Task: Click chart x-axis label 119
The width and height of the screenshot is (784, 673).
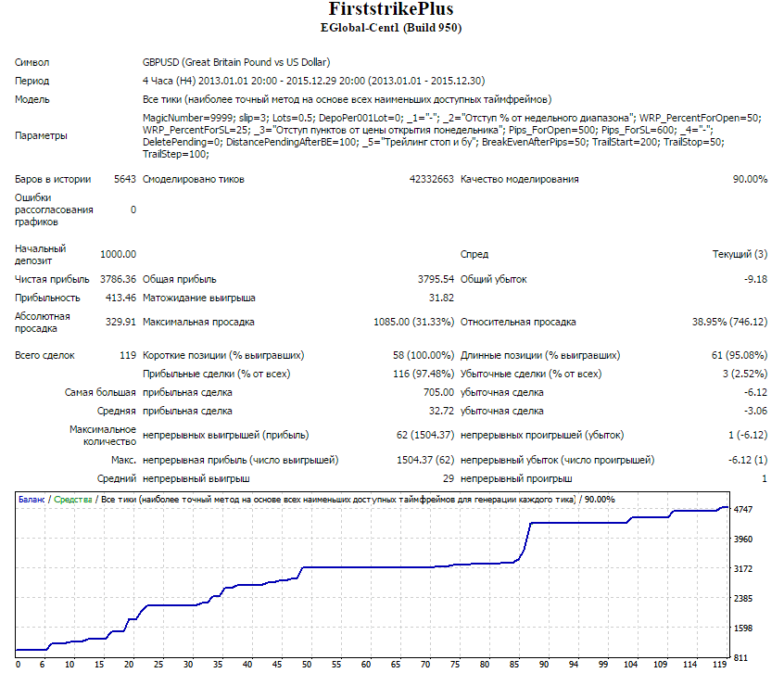Action: click(x=719, y=664)
